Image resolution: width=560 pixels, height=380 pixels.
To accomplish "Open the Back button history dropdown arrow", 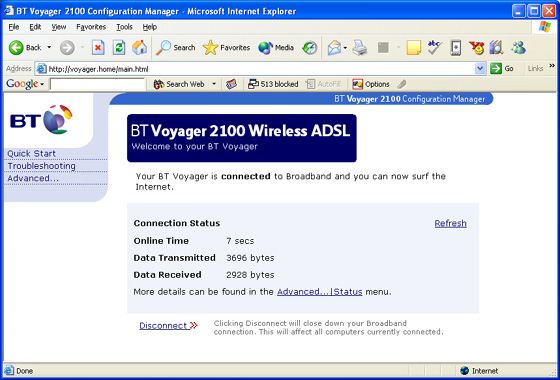I will pyautogui.click(x=49, y=48).
